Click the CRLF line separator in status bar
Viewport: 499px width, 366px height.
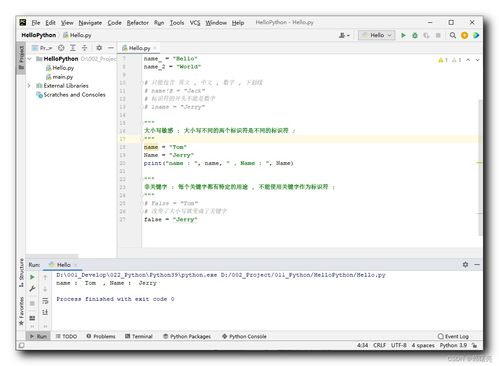[379, 345]
